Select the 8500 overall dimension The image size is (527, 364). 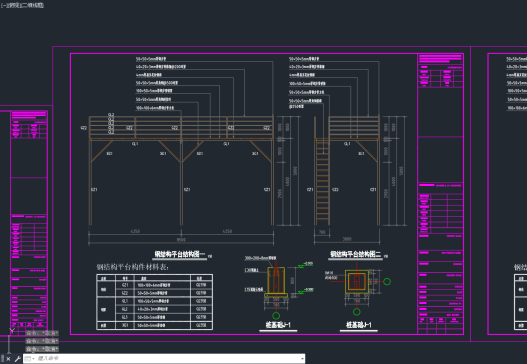tap(181, 240)
